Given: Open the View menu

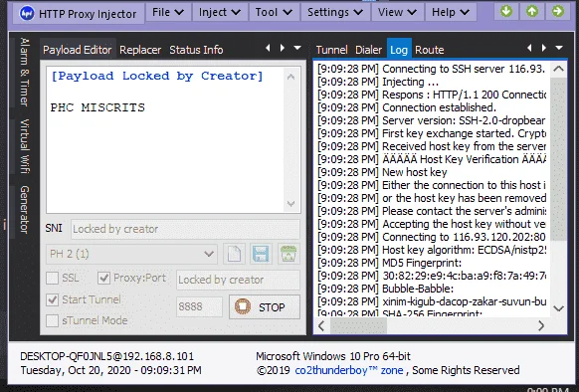Looking at the screenshot, I should [397, 12].
